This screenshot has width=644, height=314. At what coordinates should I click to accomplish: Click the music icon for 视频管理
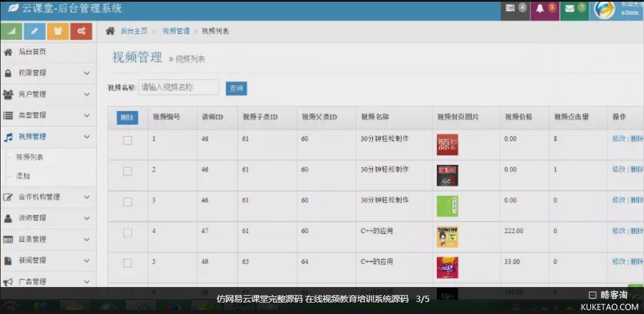[x=8, y=137]
